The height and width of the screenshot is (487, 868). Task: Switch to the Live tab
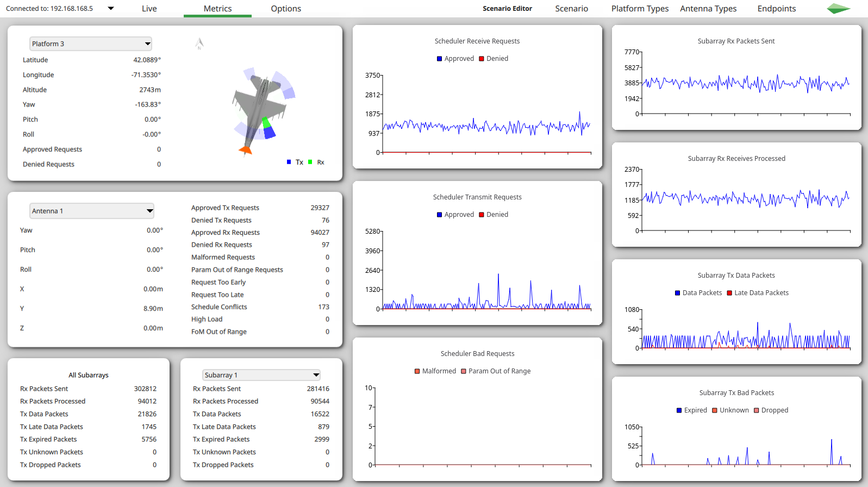149,9
